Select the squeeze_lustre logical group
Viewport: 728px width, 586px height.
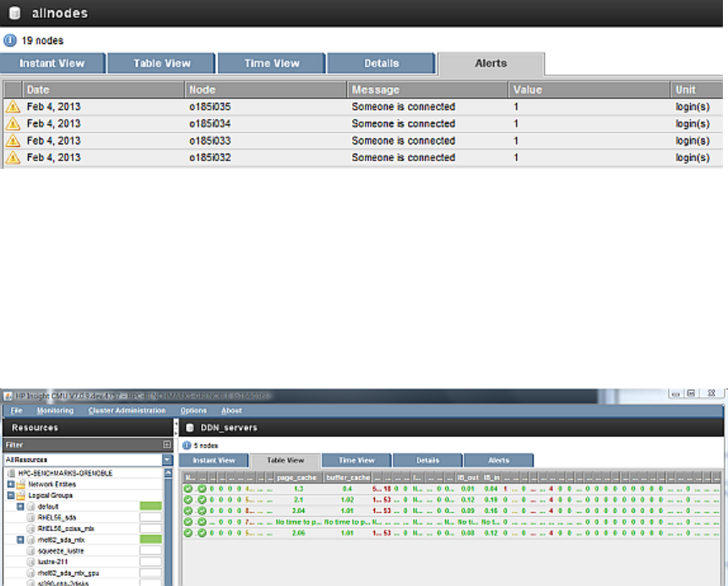coord(57,549)
